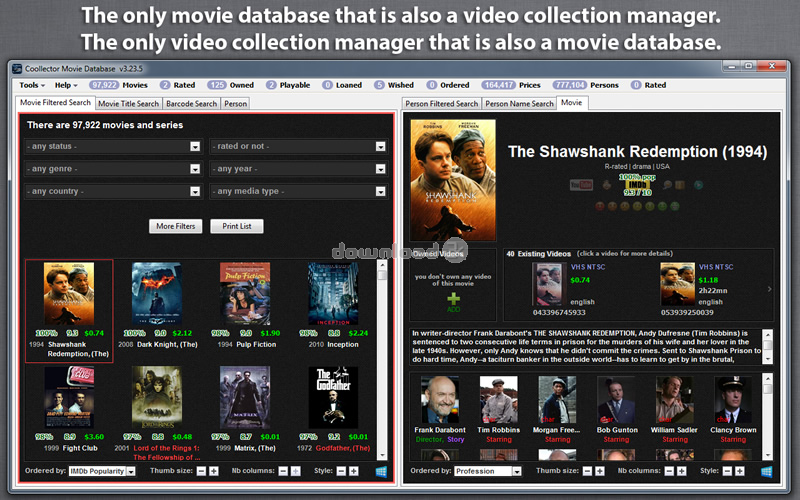Click the 2 Playable counter
The width and height of the screenshot is (800, 500).
click(x=288, y=85)
